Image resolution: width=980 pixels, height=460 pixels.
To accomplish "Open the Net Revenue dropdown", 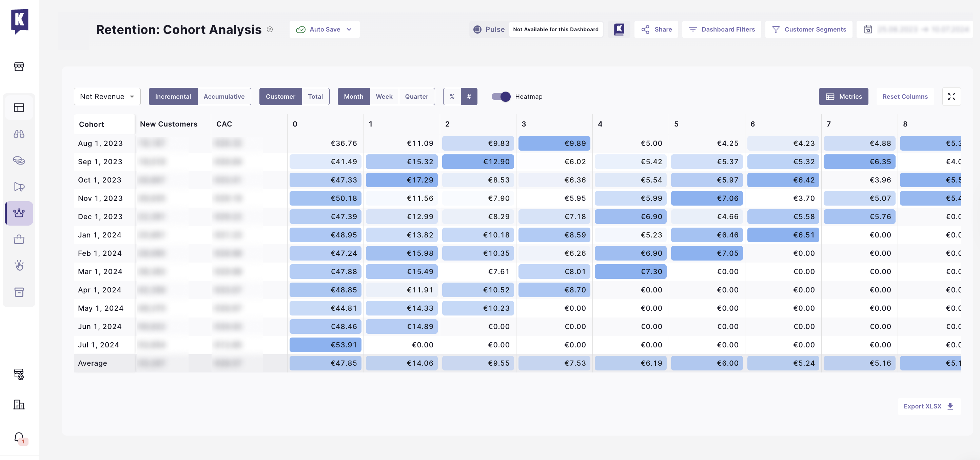I will coord(107,97).
